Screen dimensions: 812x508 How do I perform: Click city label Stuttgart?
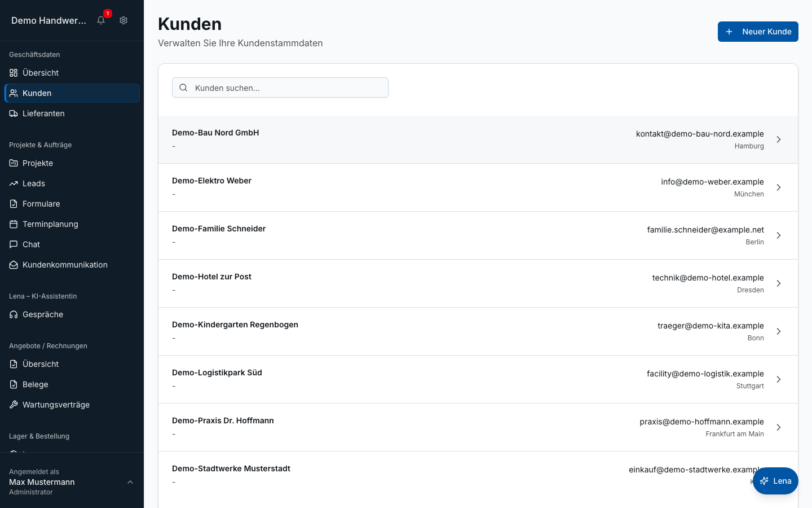(750, 386)
